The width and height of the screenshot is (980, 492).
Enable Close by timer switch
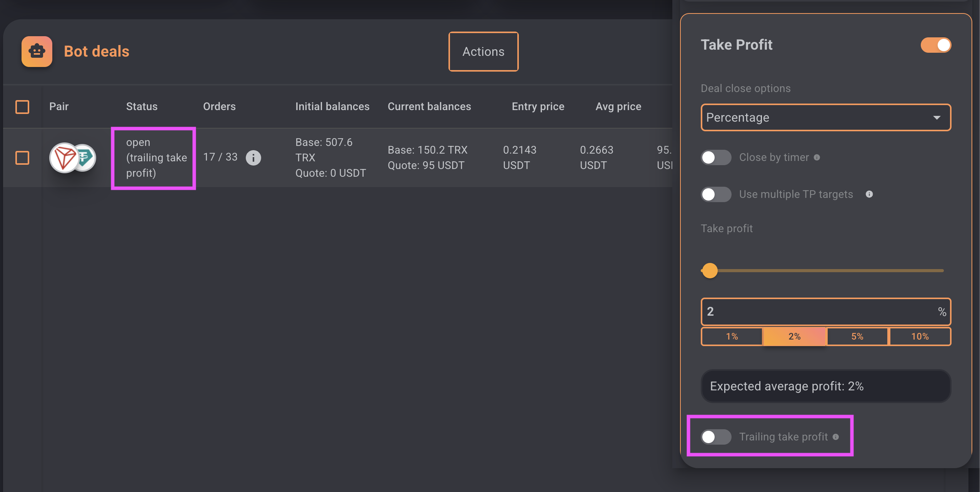(716, 157)
